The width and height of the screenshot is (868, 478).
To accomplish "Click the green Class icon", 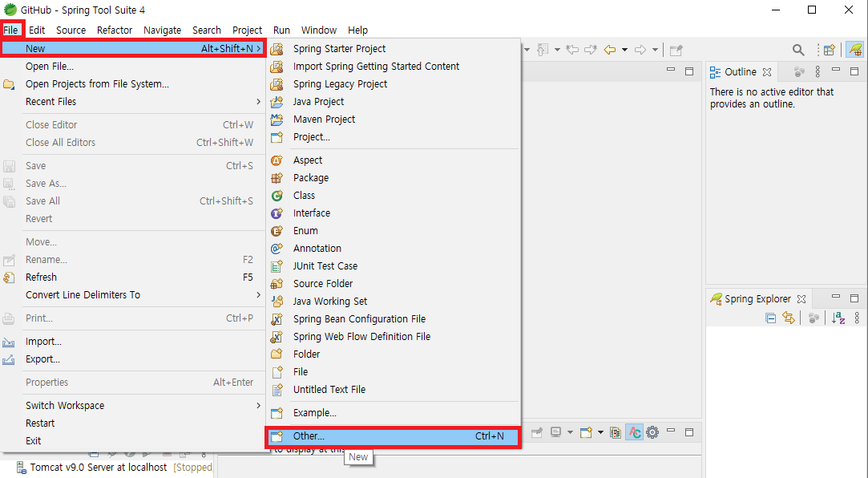I will coord(277,196).
